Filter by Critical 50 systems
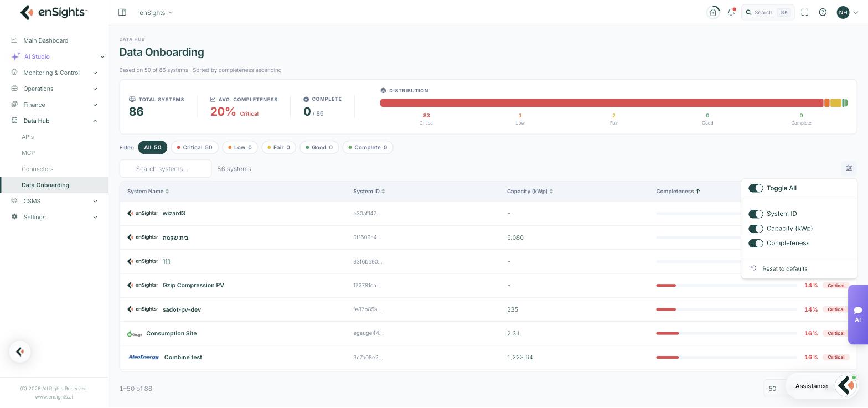Screen dimensions: 868x408 click(x=194, y=147)
